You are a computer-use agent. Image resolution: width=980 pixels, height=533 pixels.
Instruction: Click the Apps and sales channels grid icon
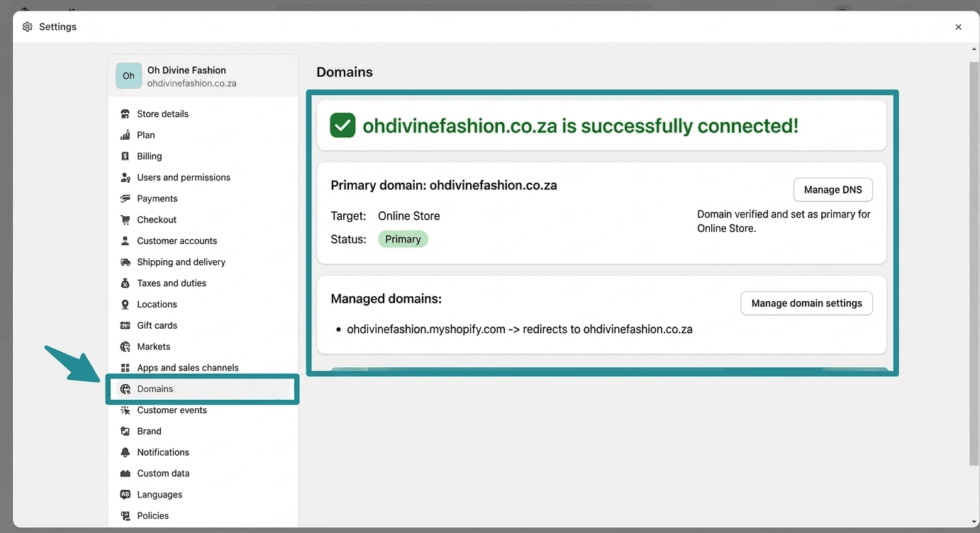tap(126, 368)
